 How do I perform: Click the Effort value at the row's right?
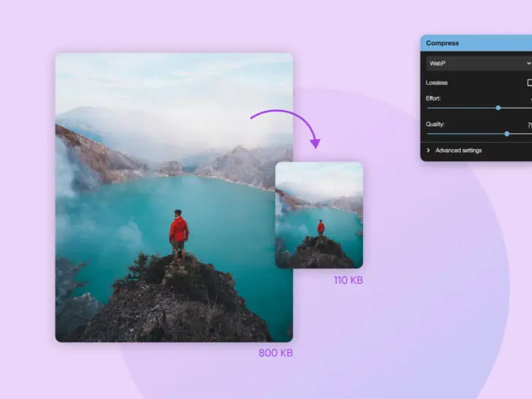pyautogui.click(x=529, y=98)
